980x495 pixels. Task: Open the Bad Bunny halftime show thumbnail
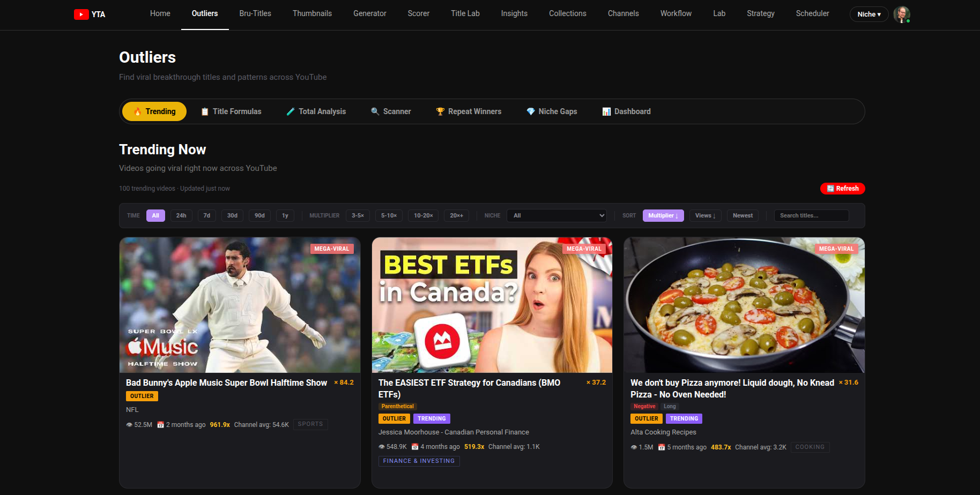240,305
